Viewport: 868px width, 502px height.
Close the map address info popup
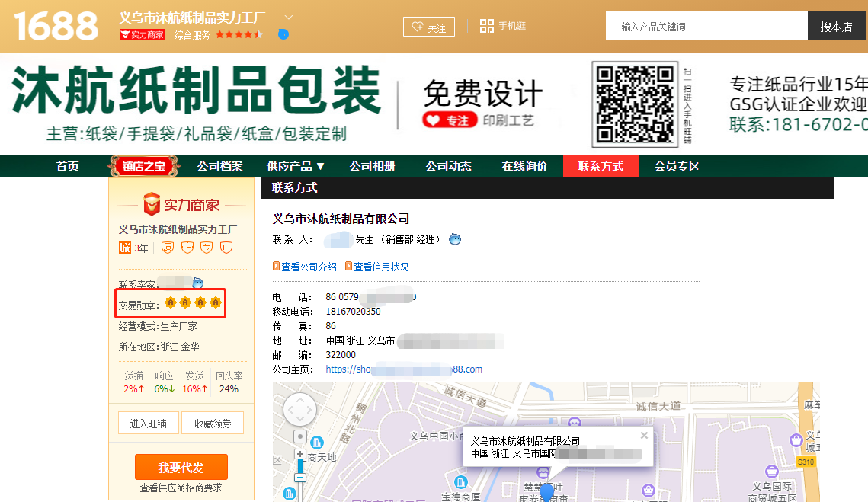pos(644,436)
